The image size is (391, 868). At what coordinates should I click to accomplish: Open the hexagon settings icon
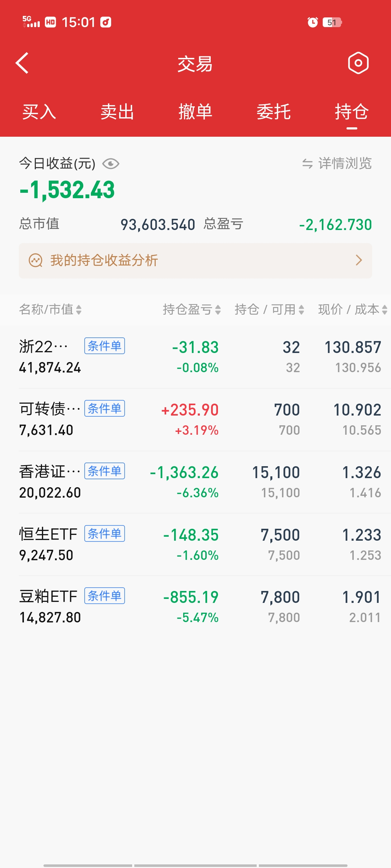(358, 63)
